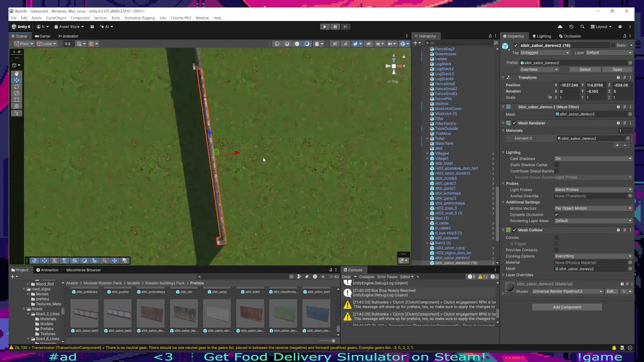Select the Move tool in Scene toolbar
This screenshot has height=362, width=644.
click(x=17, y=80)
